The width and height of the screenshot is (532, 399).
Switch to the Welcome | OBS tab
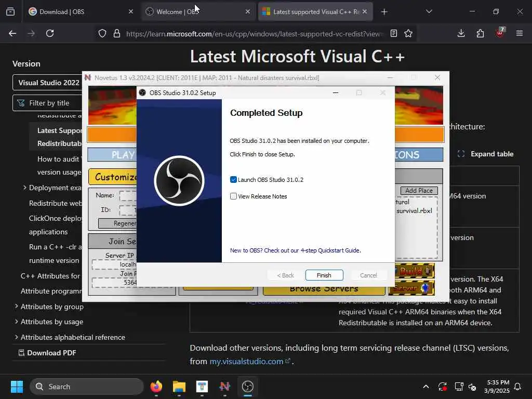click(x=198, y=11)
